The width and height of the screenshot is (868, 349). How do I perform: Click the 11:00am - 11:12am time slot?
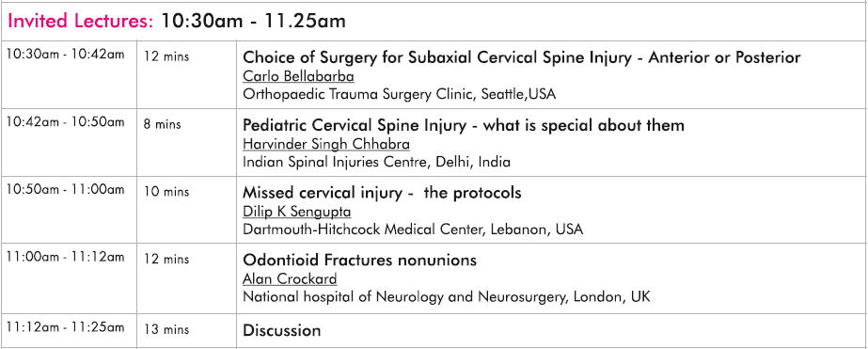click(65, 257)
